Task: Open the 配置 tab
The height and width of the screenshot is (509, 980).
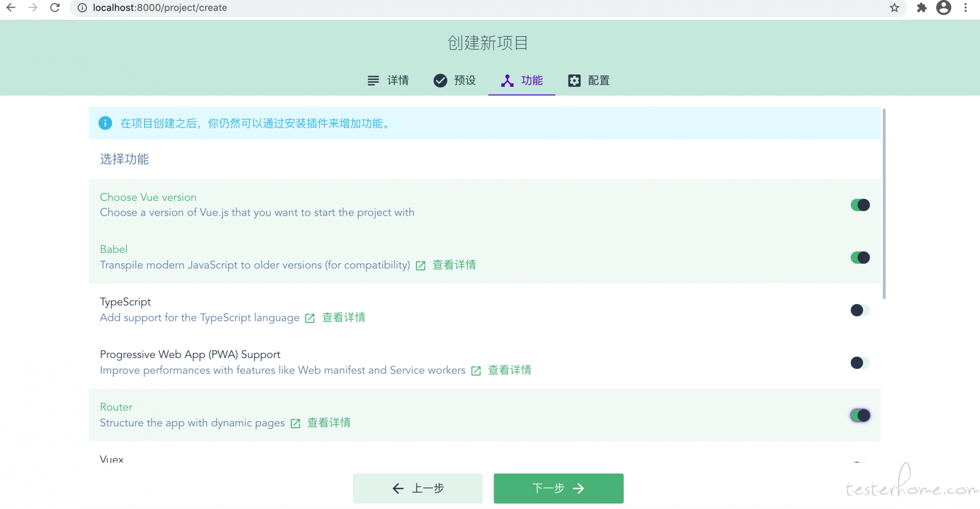Action: click(589, 81)
